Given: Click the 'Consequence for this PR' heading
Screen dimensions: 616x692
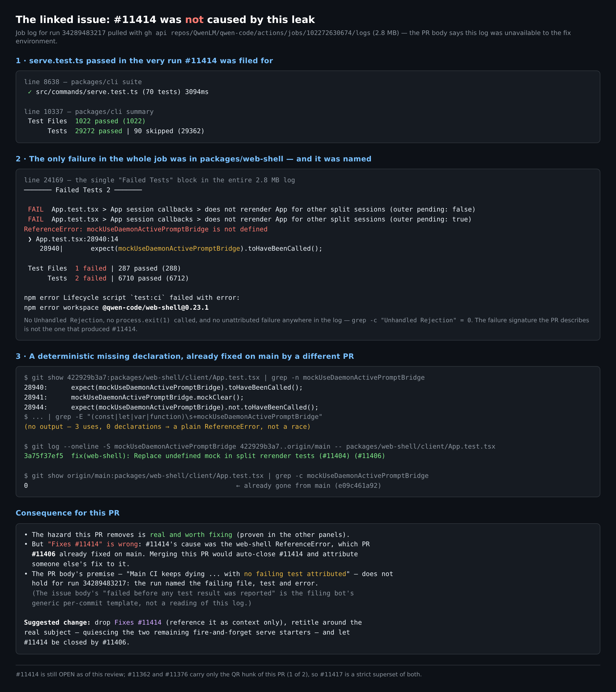Looking at the screenshot, I should click(x=67, y=513).
